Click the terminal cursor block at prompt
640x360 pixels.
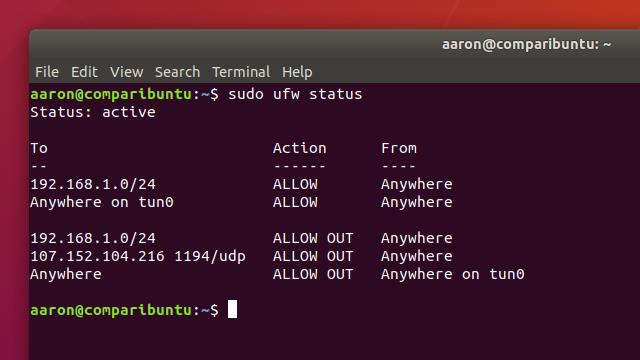coord(232,309)
